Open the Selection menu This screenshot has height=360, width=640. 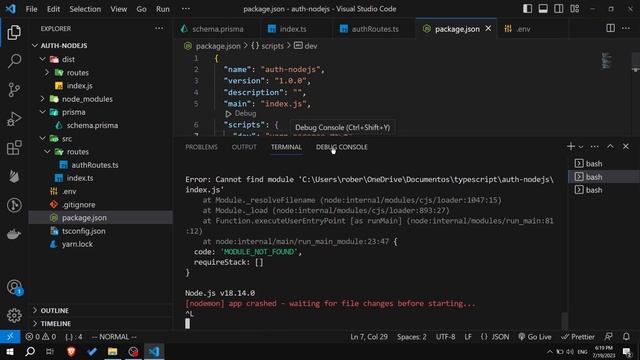point(85,9)
